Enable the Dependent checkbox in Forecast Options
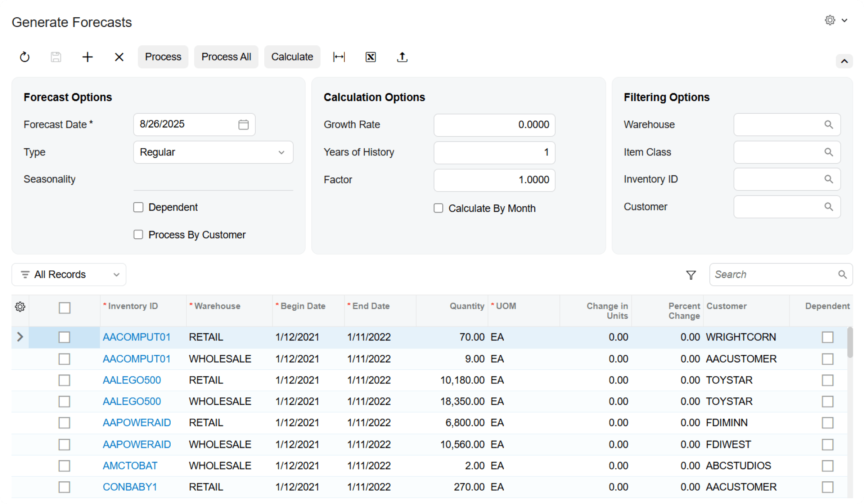This screenshot has height=504, width=864. point(138,207)
